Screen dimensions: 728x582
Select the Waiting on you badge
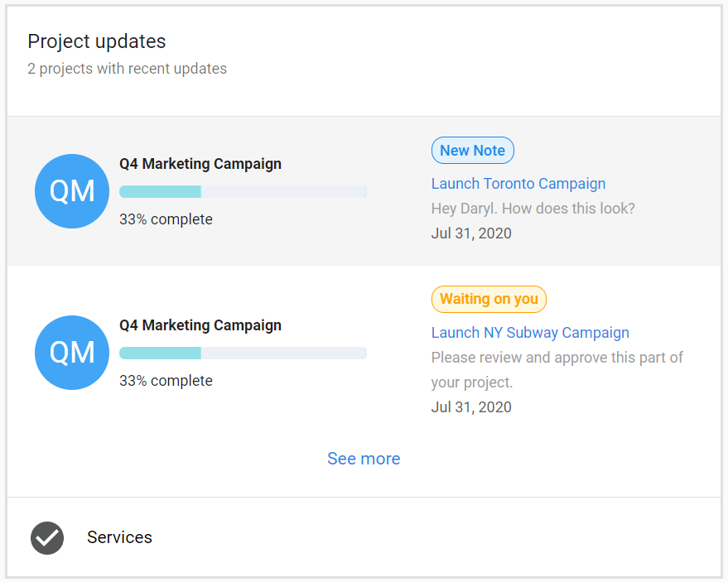(x=489, y=299)
